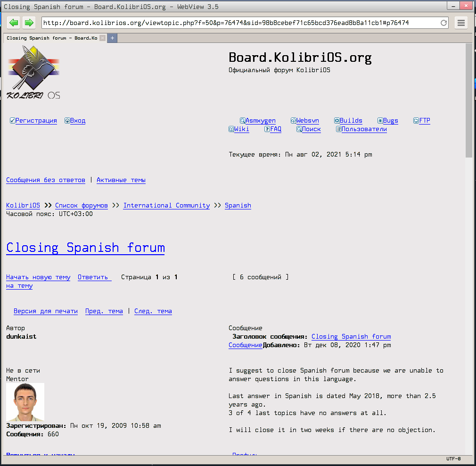
Task: Select the icon beside Bugs
Action: (380, 120)
